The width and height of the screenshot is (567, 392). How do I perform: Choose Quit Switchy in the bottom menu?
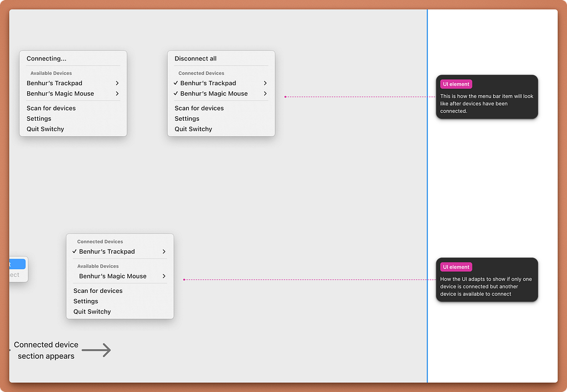pos(92,312)
